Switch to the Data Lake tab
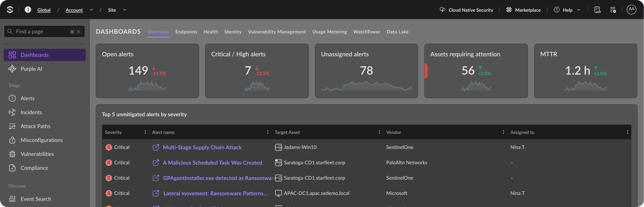 pos(398,32)
